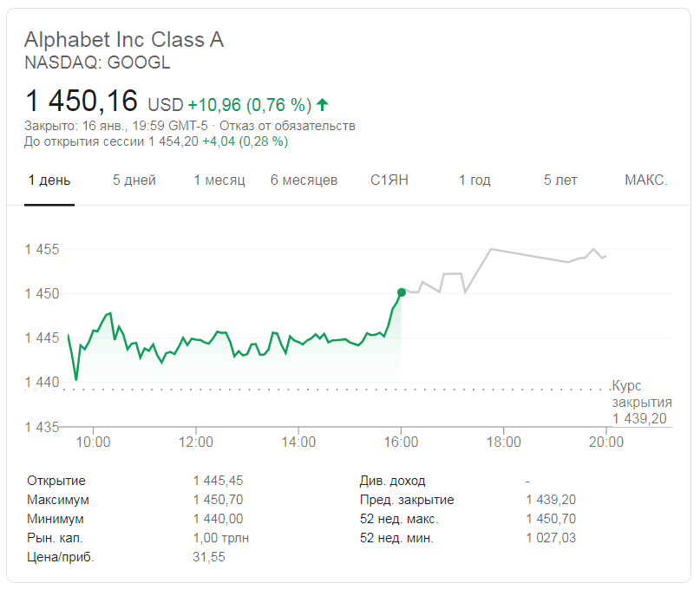Click the green dot at 16:00 close

click(401, 292)
